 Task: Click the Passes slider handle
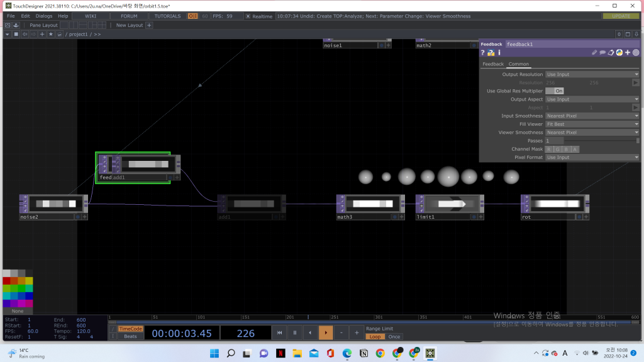coord(638,141)
